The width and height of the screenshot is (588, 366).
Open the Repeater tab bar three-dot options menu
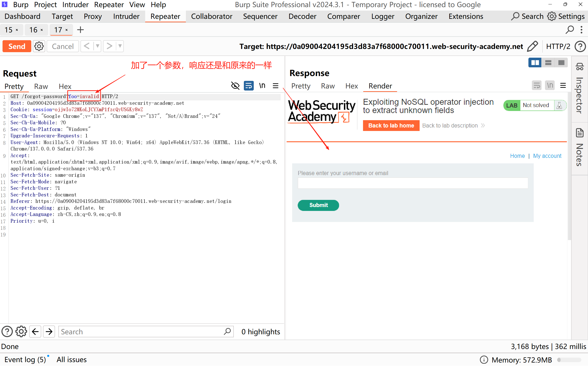coord(582,30)
